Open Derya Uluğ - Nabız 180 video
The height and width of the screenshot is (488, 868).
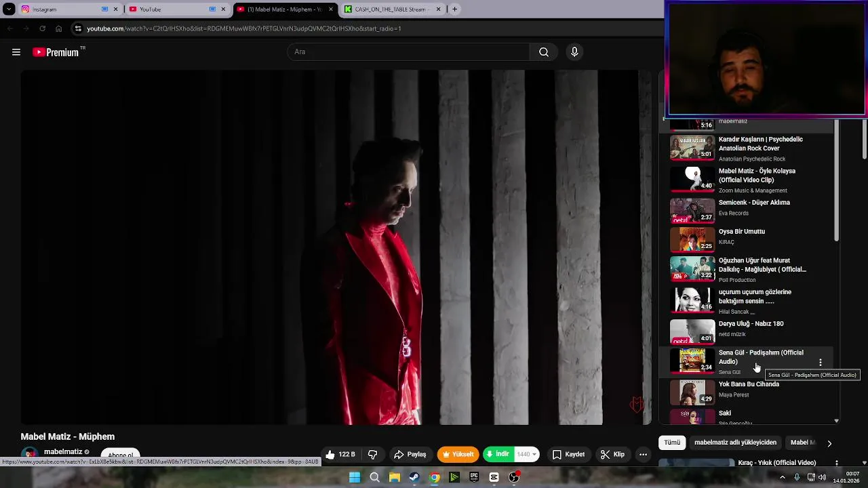(751, 324)
